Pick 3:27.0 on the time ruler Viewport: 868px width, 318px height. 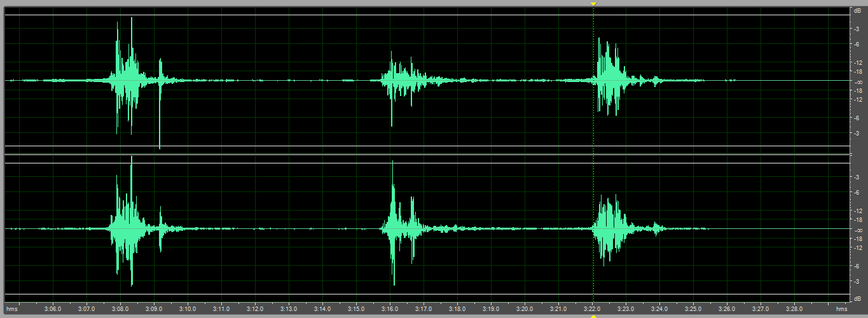point(761,309)
